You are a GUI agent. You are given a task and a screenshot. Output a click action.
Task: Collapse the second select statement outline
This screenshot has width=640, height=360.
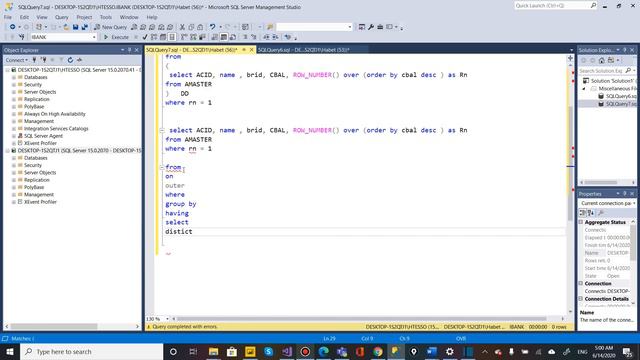pos(162,130)
